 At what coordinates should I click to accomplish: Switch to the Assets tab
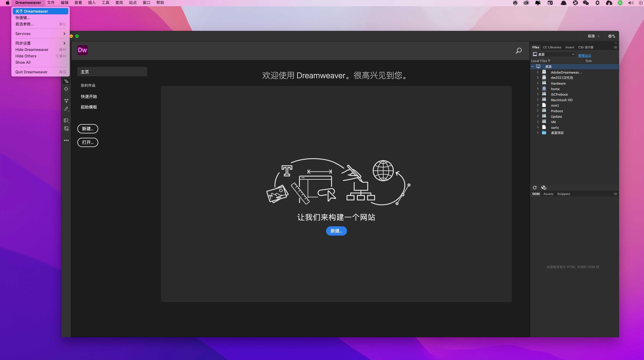[548, 194]
